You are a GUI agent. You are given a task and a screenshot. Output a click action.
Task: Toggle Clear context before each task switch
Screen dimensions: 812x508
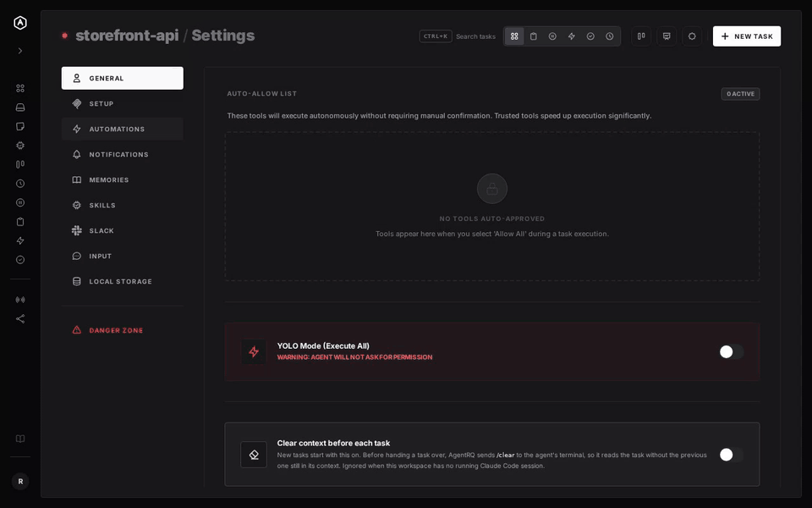point(731,455)
